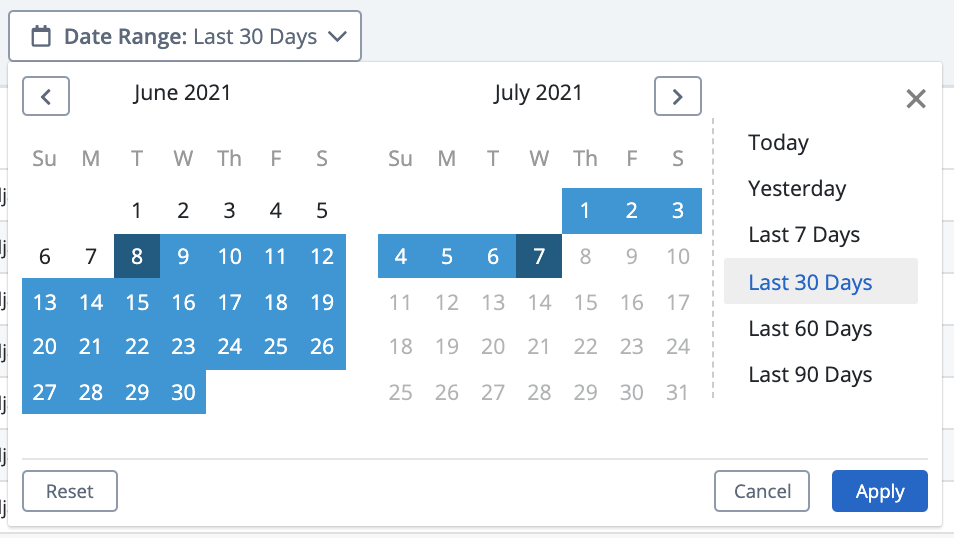Choose the Last 90 Days preset
Image resolution: width=954 pixels, height=538 pixels.
[810, 375]
